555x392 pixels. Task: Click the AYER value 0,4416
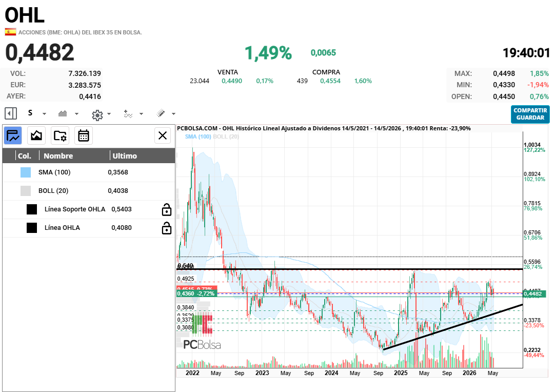click(90, 96)
